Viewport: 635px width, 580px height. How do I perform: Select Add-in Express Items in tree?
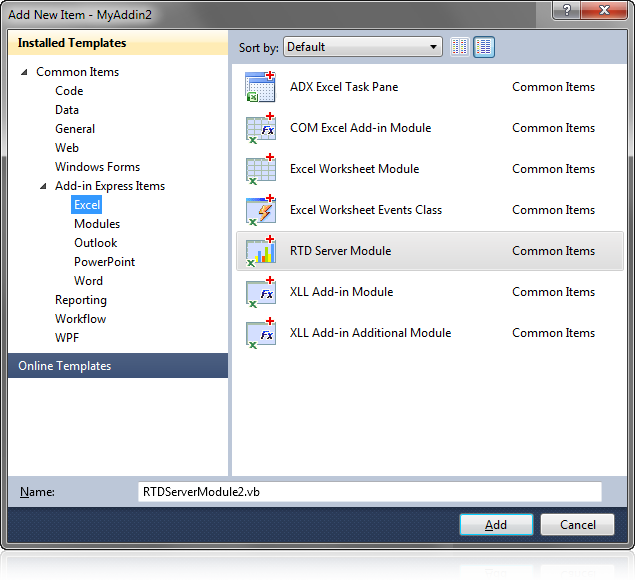(x=110, y=186)
